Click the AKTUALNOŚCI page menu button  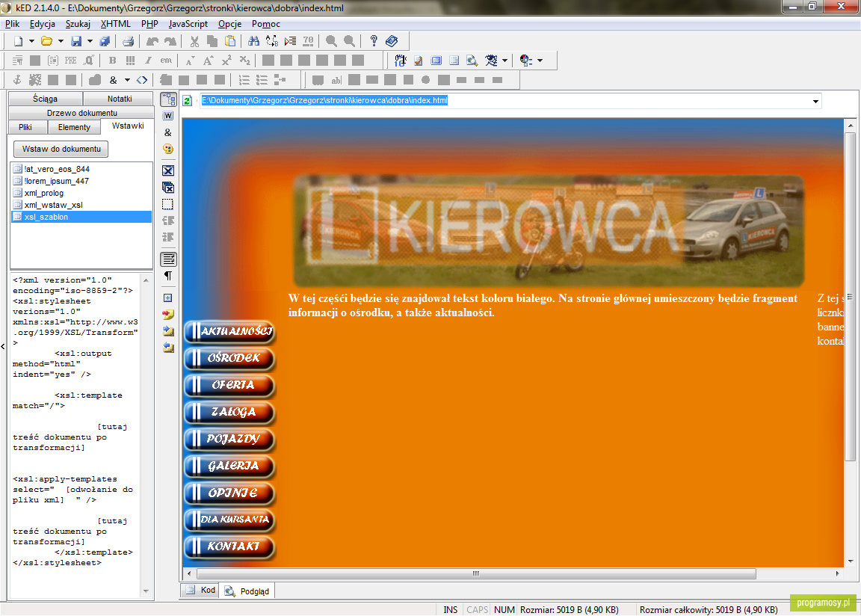click(x=230, y=332)
